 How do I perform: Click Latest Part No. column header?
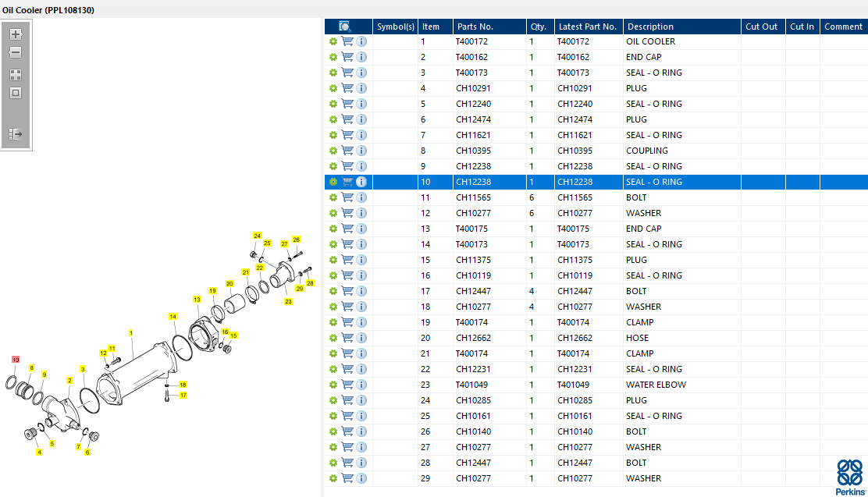(x=589, y=27)
